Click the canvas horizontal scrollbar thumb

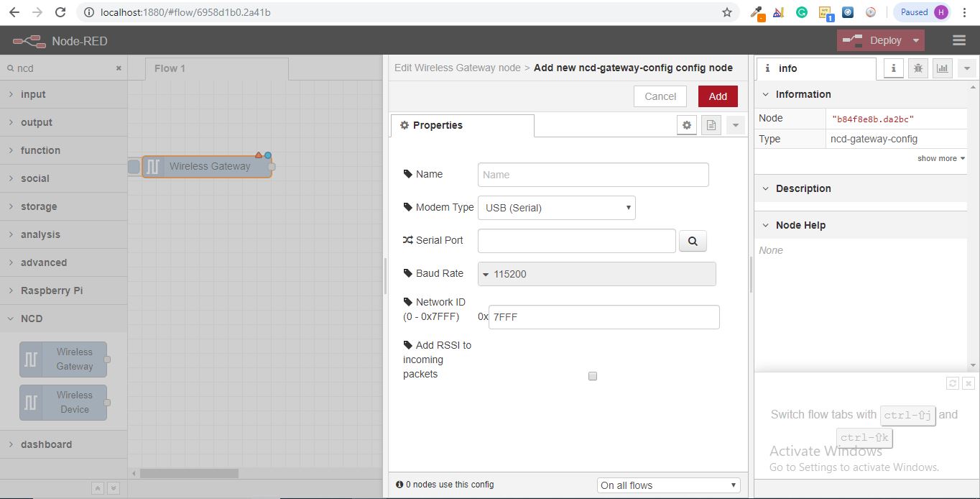coord(189,473)
